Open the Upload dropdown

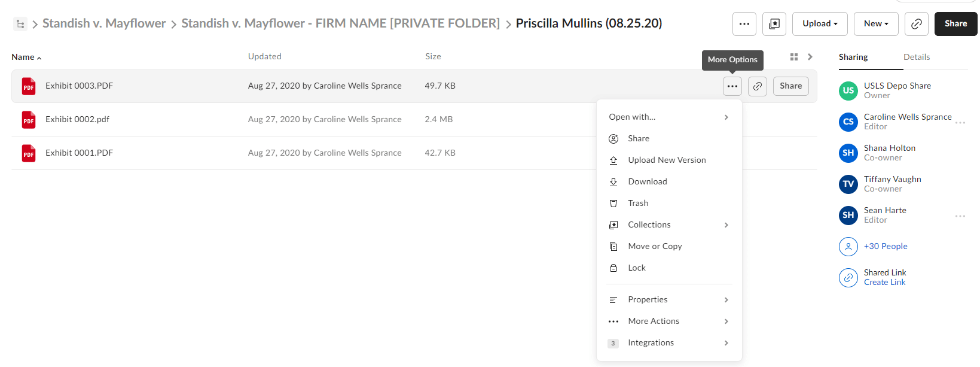tap(820, 24)
